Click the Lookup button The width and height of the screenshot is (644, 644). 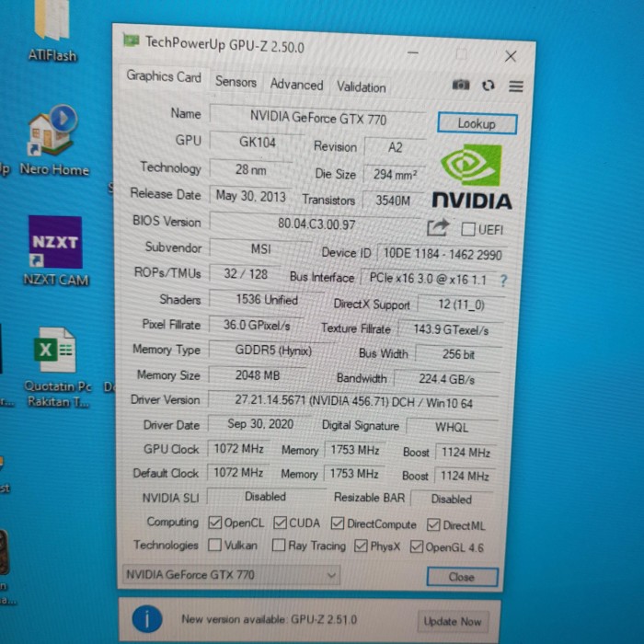(477, 123)
